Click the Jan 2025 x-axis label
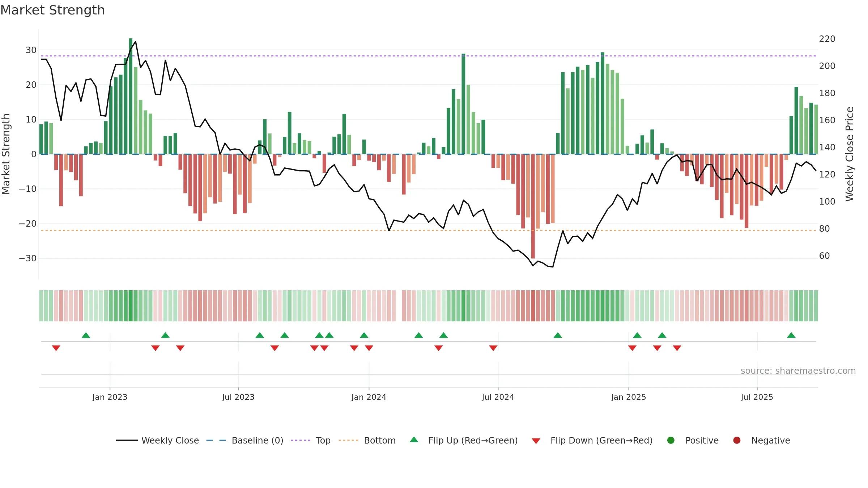 pyautogui.click(x=629, y=397)
